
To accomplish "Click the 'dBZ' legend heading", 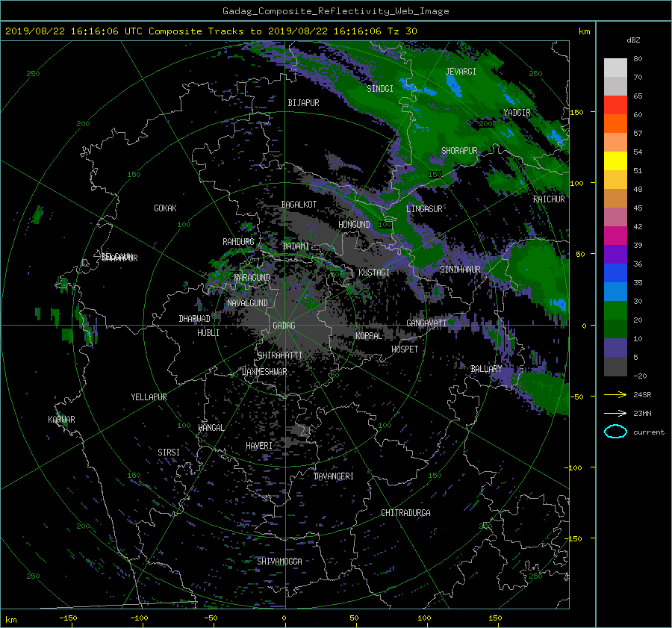I will 633,40.
